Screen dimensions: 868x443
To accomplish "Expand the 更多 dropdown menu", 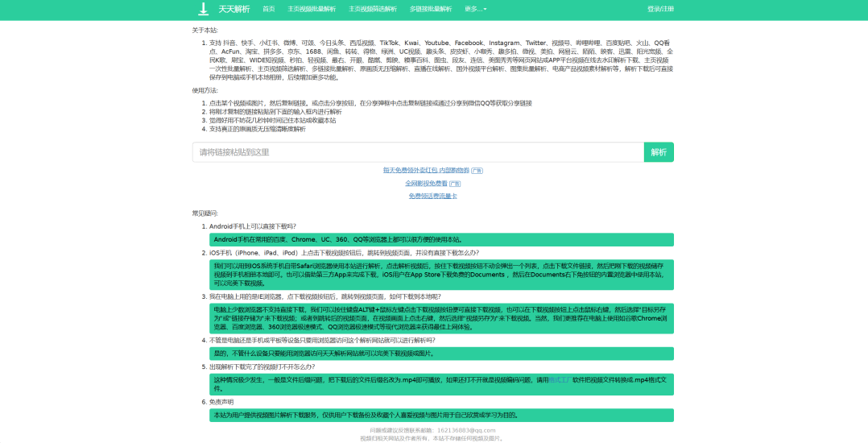I will pyautogui.click(x=475, y=9).
